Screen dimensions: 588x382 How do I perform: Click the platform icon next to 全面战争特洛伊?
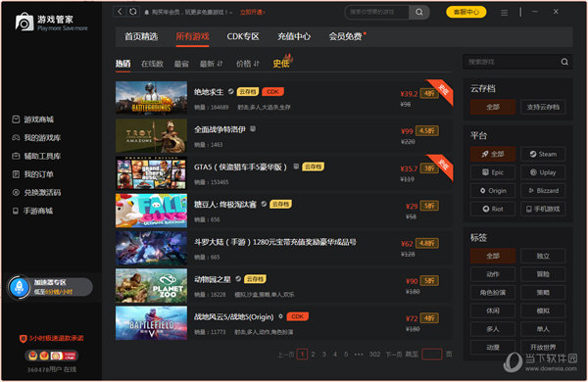[253, 129]
